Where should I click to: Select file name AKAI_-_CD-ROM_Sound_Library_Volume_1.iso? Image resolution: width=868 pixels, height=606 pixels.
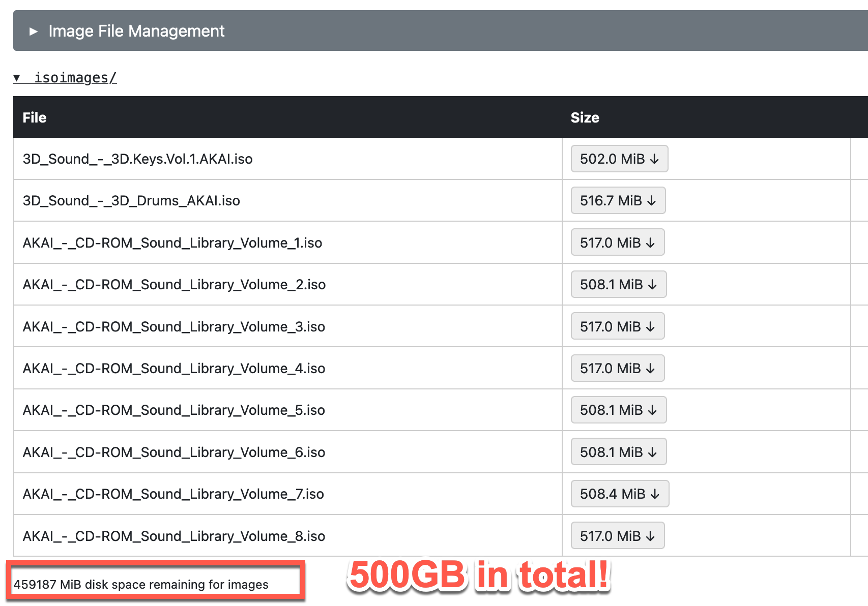pyautogui.click(x=172, y=243)
